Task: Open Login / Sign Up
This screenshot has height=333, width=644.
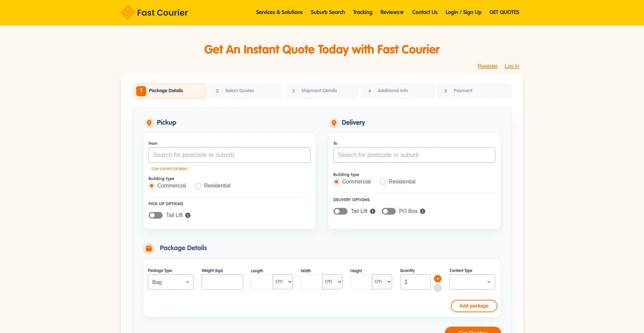Action: 464,12
